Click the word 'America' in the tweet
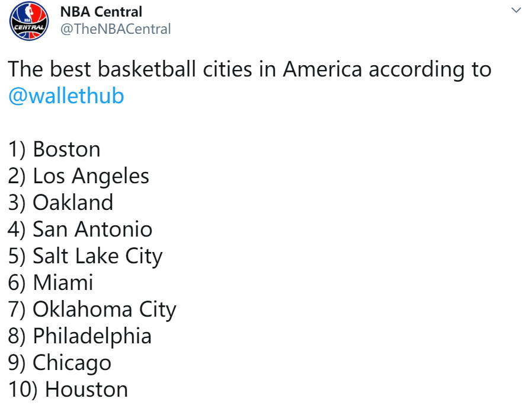532x405 pixels. coord(322,69)
